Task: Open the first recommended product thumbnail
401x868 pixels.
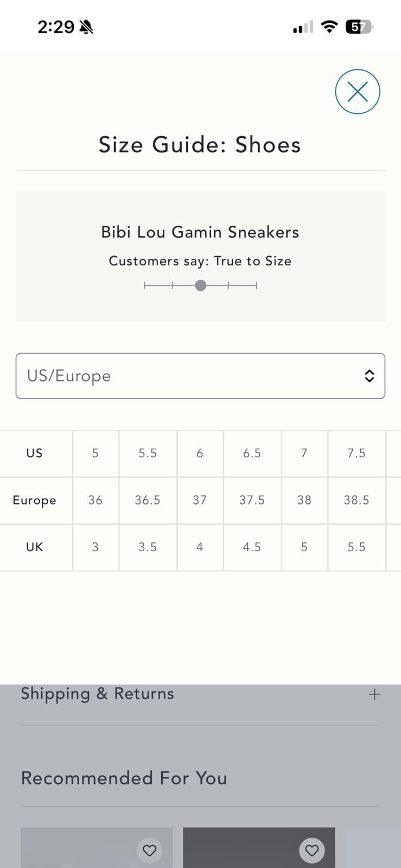Action: 97,847
